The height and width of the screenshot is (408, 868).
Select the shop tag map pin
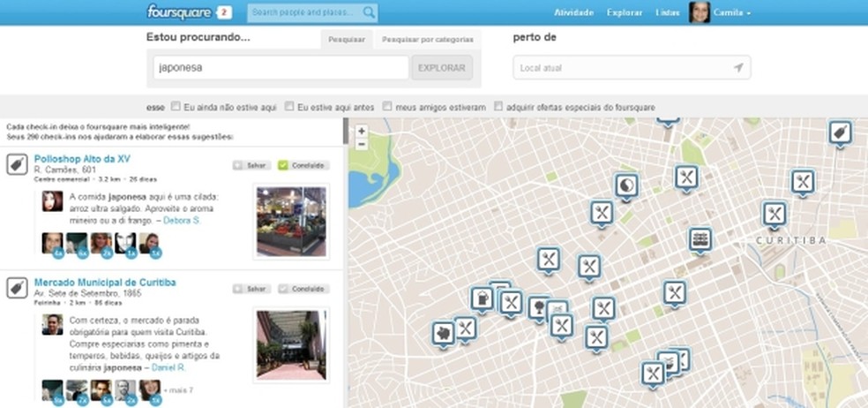pos(840,133)
